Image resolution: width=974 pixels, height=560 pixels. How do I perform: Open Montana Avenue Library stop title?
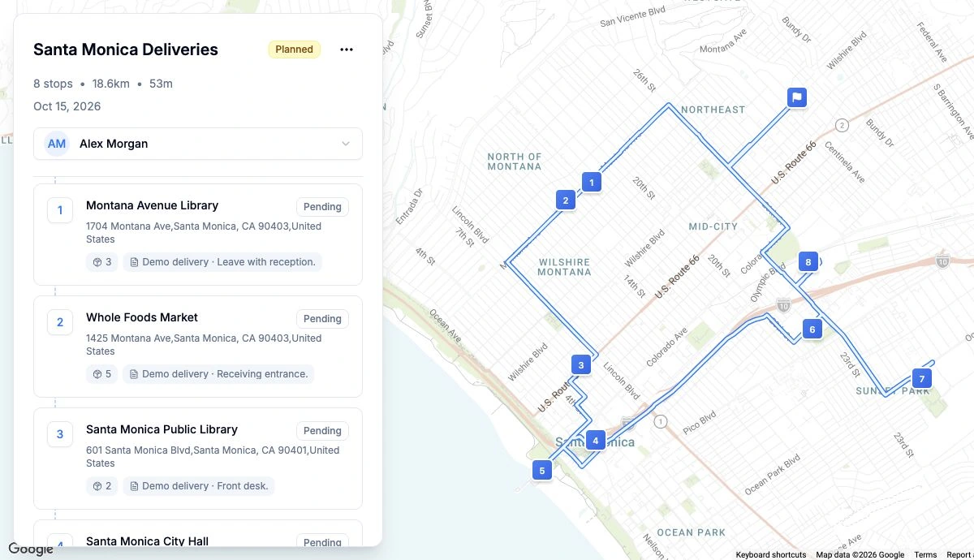coord(152,205)
